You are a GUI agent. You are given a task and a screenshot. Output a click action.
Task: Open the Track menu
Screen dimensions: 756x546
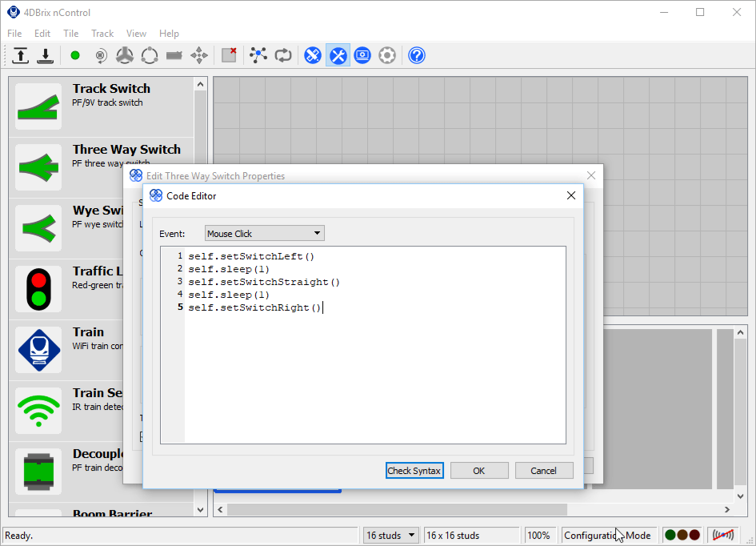point(102,34)
